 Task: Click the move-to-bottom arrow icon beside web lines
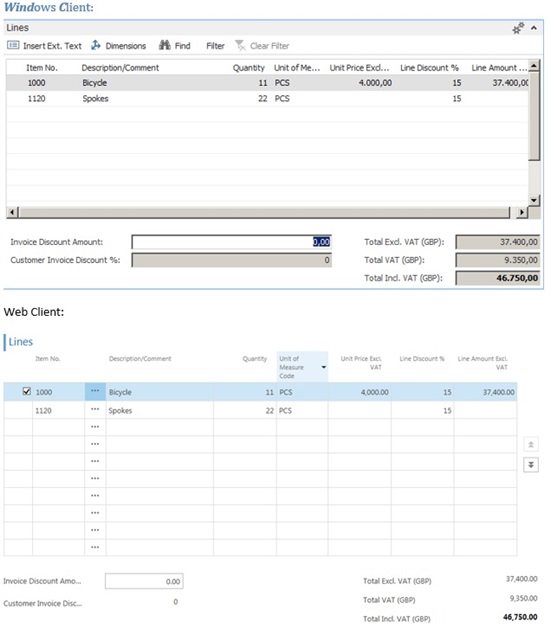[531, 465]
